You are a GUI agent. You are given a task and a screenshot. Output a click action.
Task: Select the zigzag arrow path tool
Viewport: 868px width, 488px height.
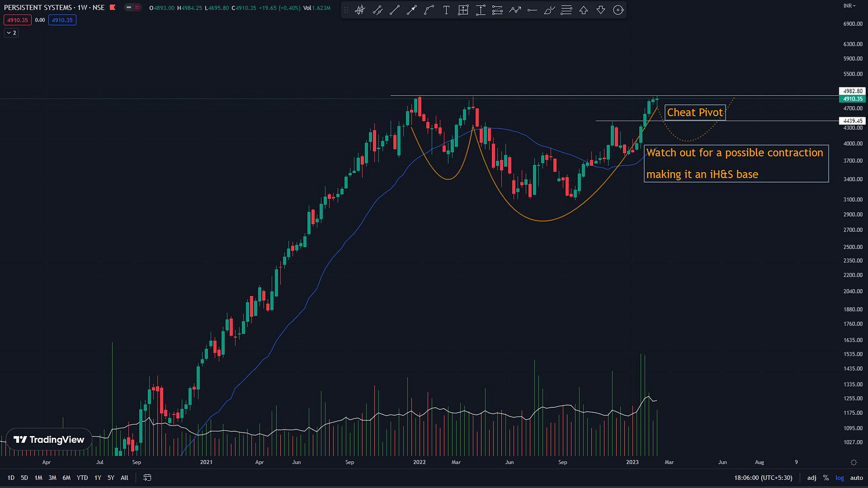(x=515, y=10)
